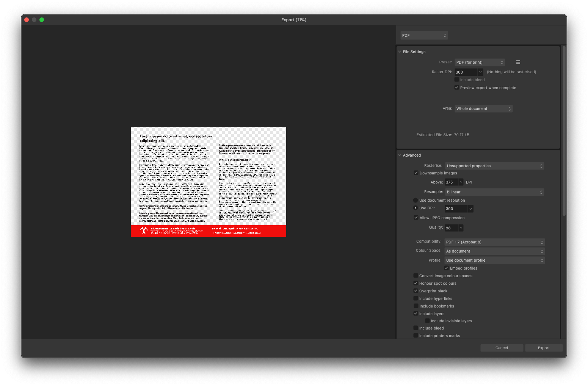Open Colour Space dropdown As document

click(x=495, y=251)
